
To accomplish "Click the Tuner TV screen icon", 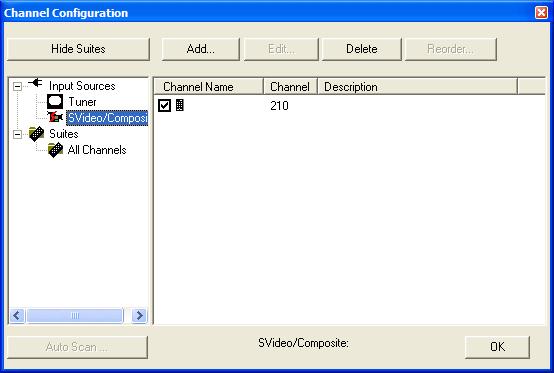I will 55,102.
